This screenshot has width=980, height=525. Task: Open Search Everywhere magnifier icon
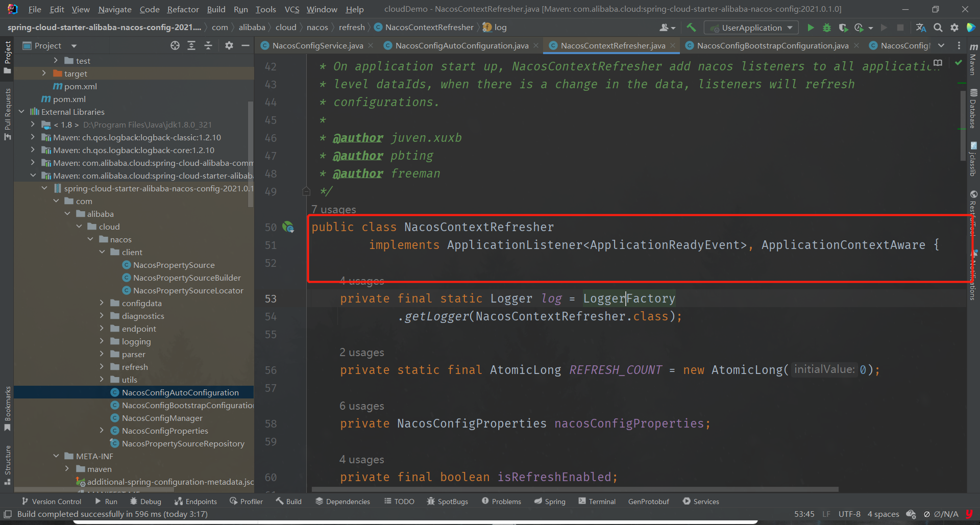[x=938, y=28]
